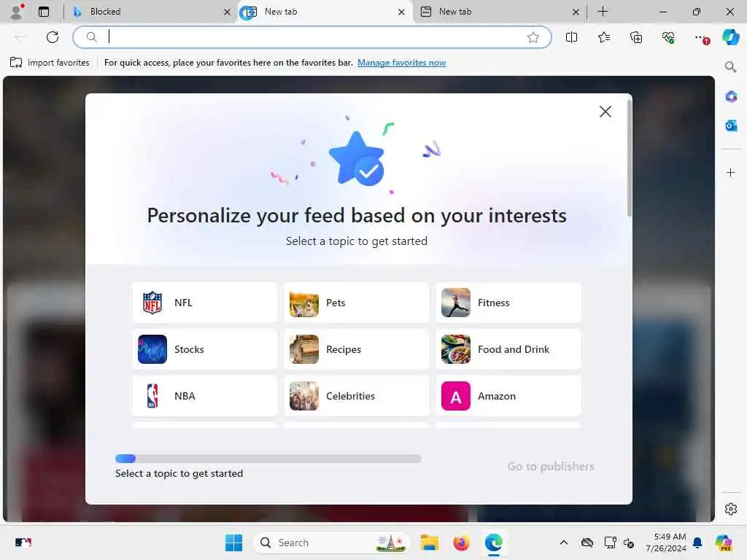
Task: Select the Amazon topic
Action: (x=508, y=396)
